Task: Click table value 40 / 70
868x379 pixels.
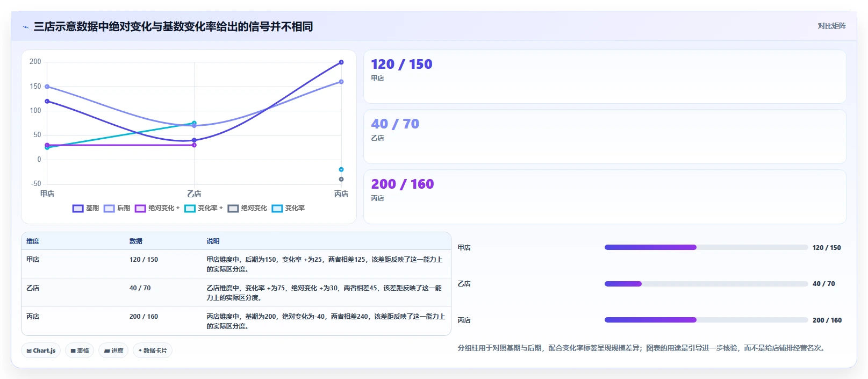Action: pos(140,288)
